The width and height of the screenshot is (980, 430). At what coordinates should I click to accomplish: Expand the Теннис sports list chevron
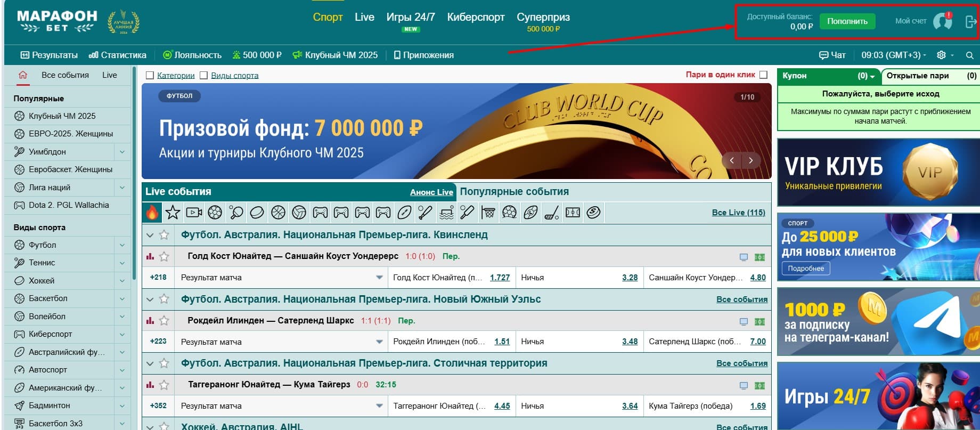pyautogui.click(x=122, y=263)
